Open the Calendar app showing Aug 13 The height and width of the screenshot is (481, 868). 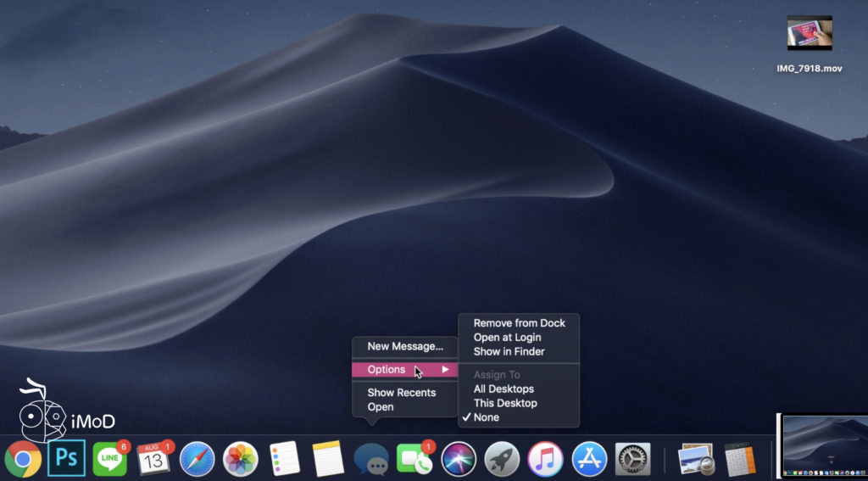pos(153,459)
